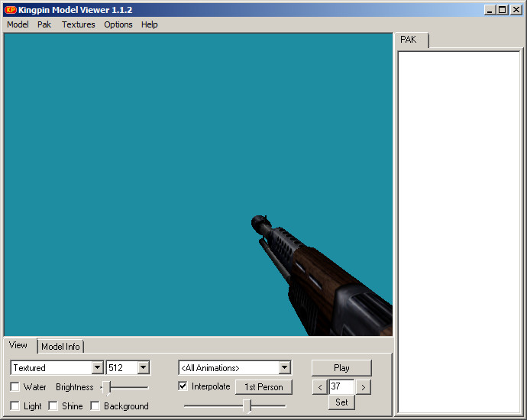
Task: Minimize the Kingpin Model Viewer window
Action: click(490, 10)
